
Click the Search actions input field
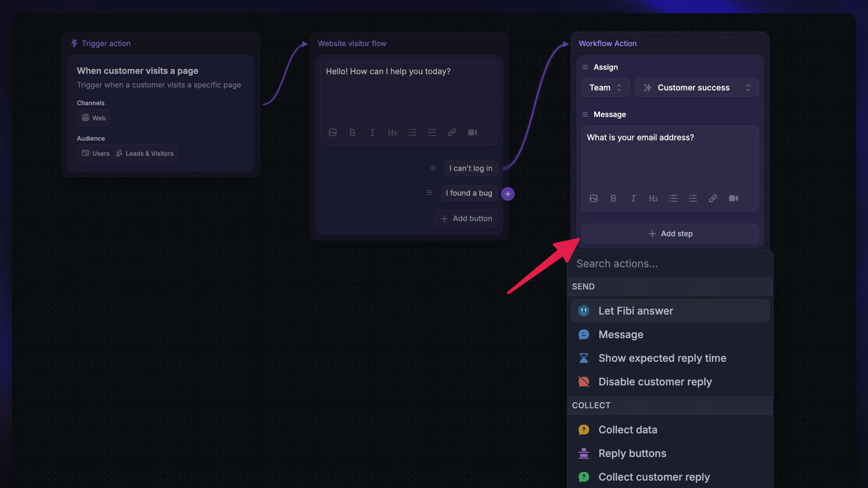[670, 264]
